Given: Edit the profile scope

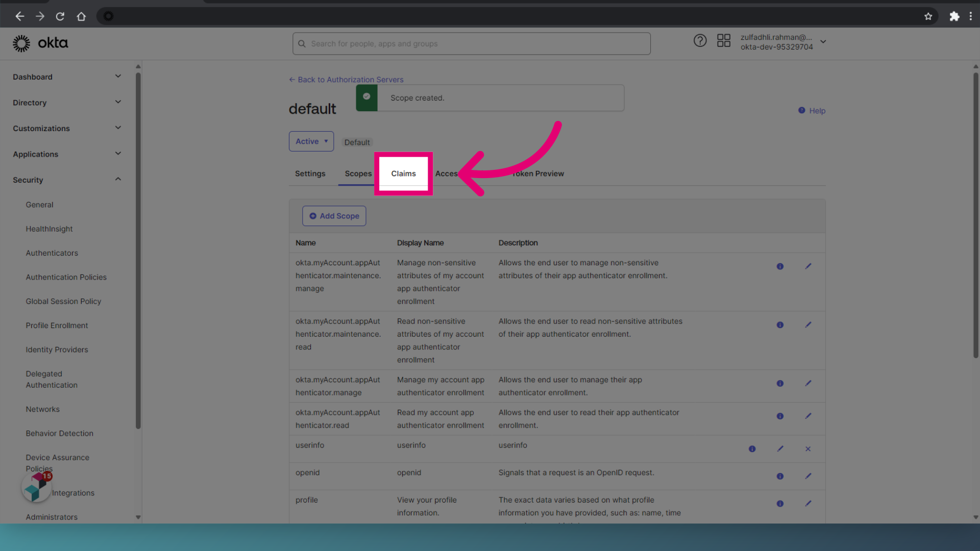Looking at the screenshot, I should [x=808, y=504].
